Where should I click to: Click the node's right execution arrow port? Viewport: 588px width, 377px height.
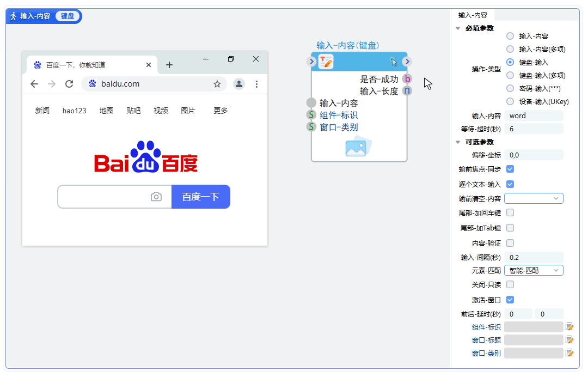point(407,62)
